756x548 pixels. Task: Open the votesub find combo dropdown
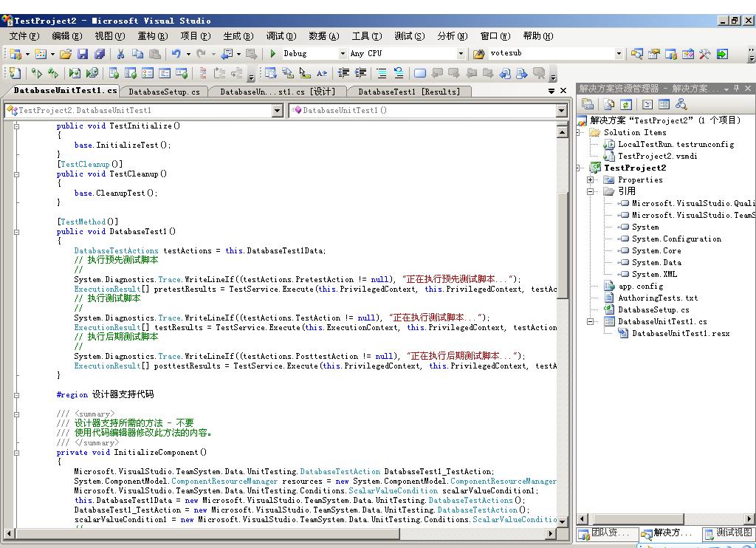(x=619, y=54)
